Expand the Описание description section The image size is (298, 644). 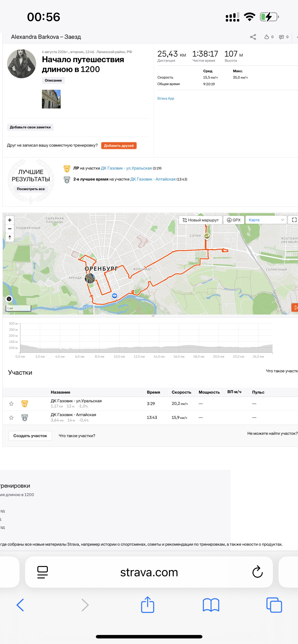[x=53, y=80]
